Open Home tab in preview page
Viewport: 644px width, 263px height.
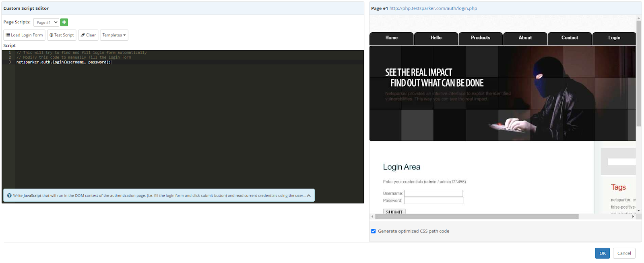(391, 38)
